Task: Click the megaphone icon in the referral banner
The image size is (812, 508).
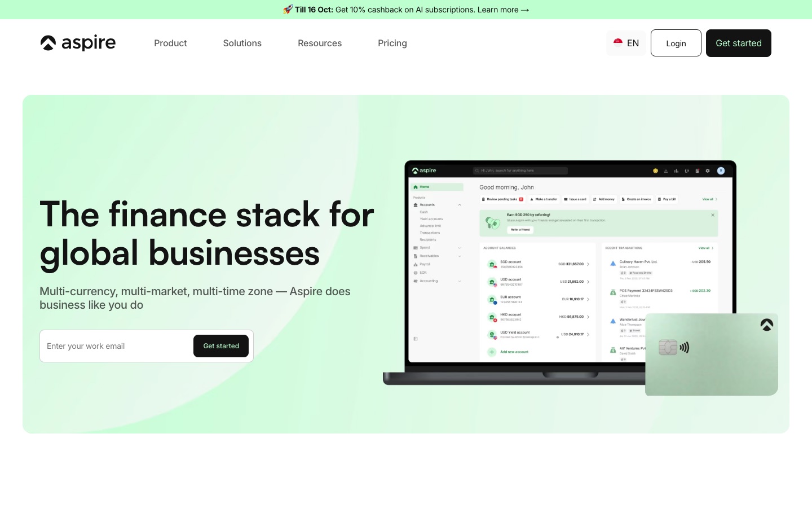Action: point(493,223)
